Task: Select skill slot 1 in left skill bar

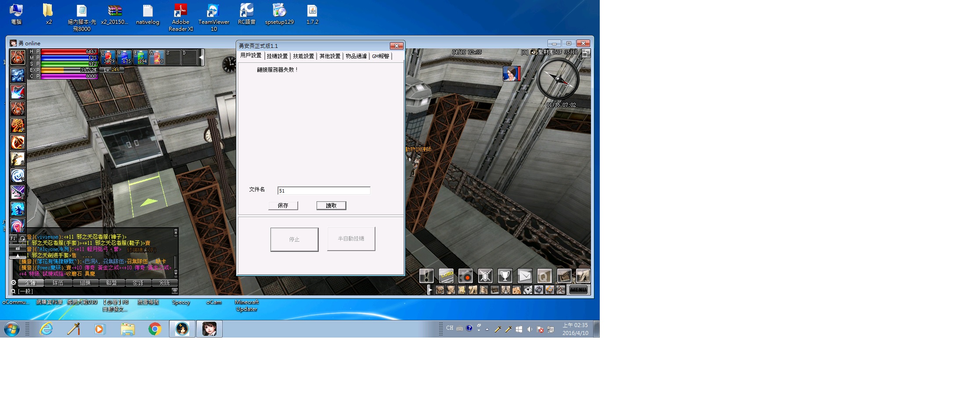Action: click(18, 75)
